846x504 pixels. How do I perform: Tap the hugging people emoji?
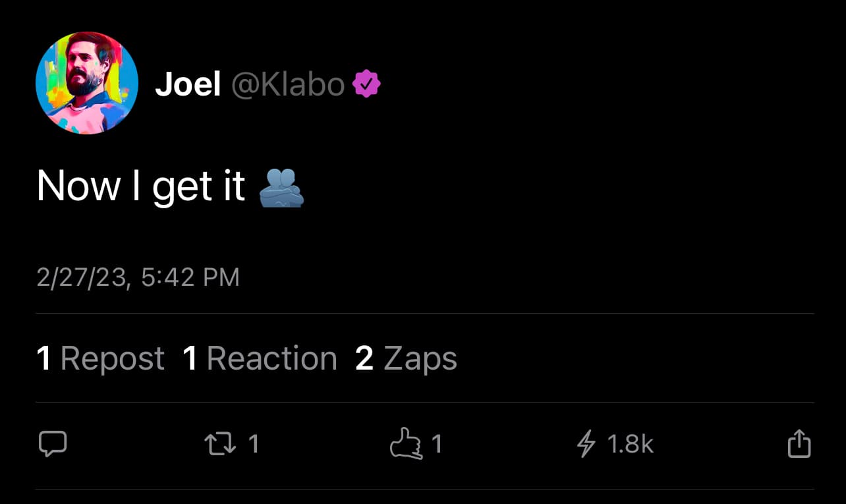[282, 188]
